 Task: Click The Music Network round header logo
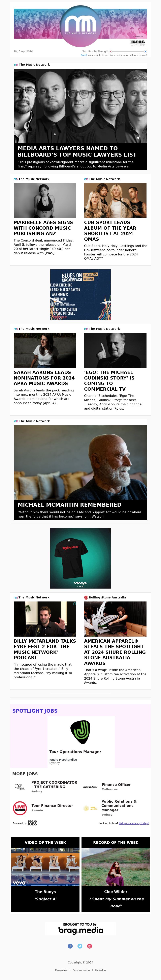[x=80, y=26]
